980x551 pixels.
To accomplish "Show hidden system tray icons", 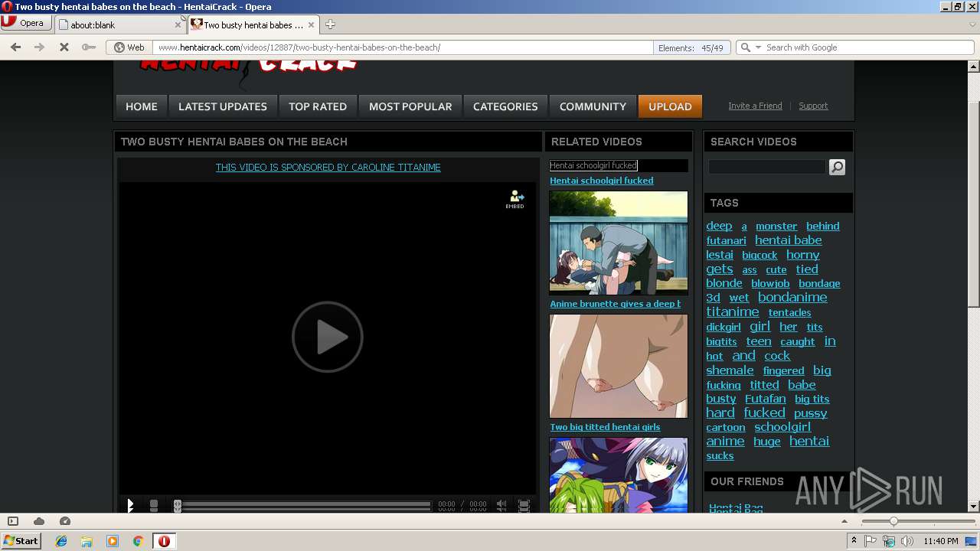I will (854, 541).
